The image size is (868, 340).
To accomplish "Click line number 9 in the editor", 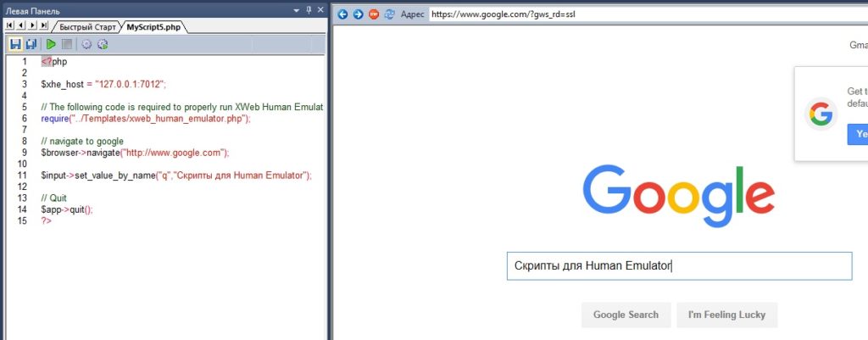I will 24,153.
